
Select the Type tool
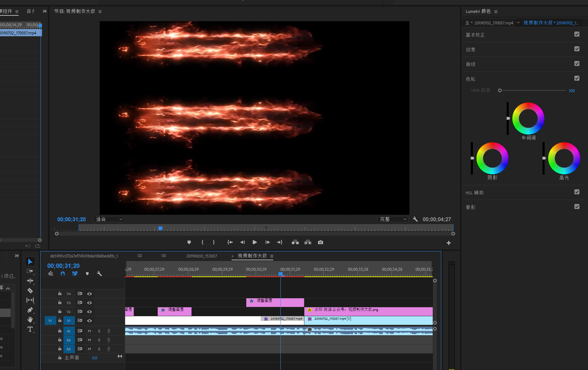coord(30,329)
